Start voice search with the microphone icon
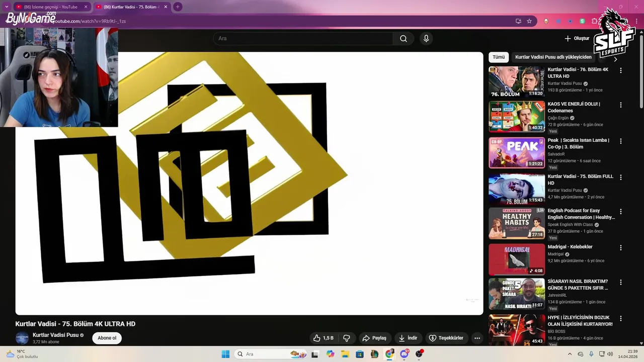Image resolution: width=644 pixels, height=362 pixels. (x=426, y=39)
